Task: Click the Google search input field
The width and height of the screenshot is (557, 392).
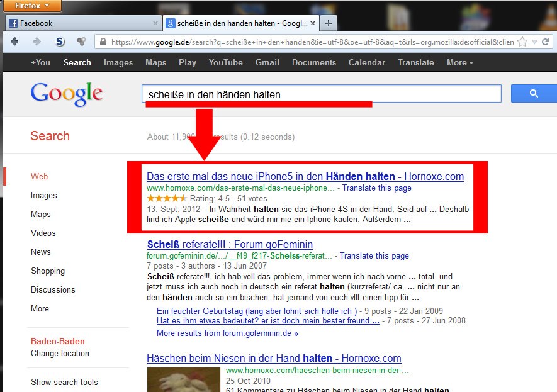Action: 321,94
